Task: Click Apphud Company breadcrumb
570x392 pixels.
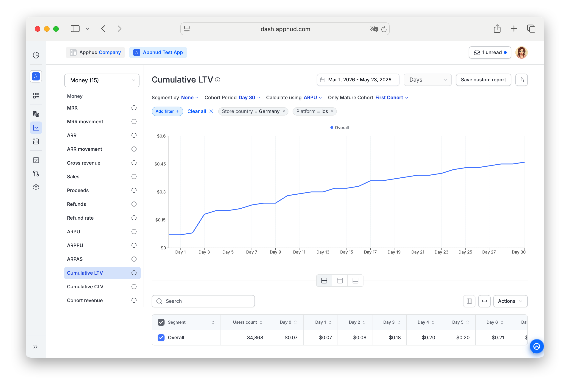Action: click(x=95, y=52)
